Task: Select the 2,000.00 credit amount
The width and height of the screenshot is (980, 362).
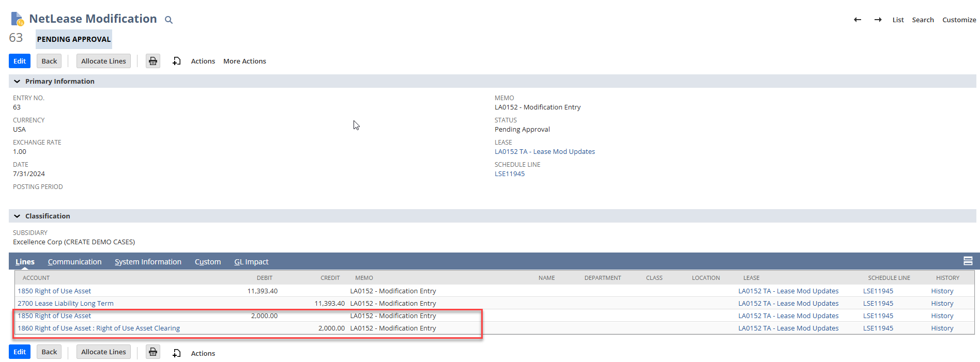Action: pos(331,328)
